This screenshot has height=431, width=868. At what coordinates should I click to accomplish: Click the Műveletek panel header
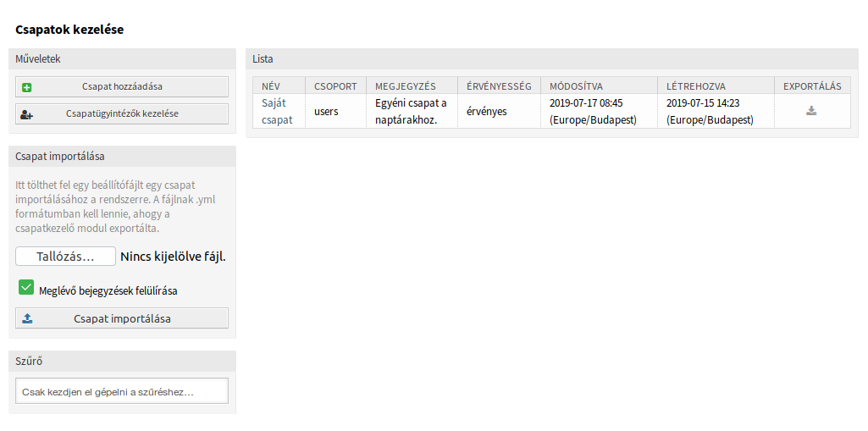[122, 58]
